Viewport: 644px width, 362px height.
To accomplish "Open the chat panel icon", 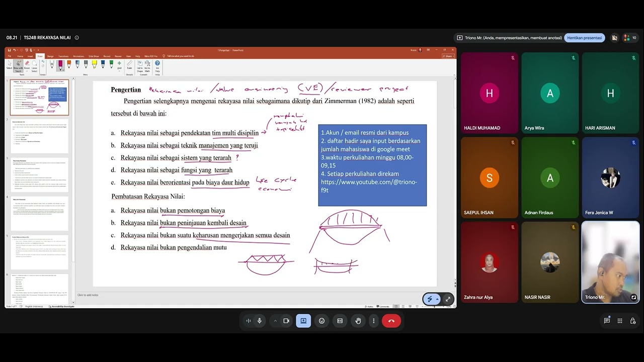I will tap(607, 321).
